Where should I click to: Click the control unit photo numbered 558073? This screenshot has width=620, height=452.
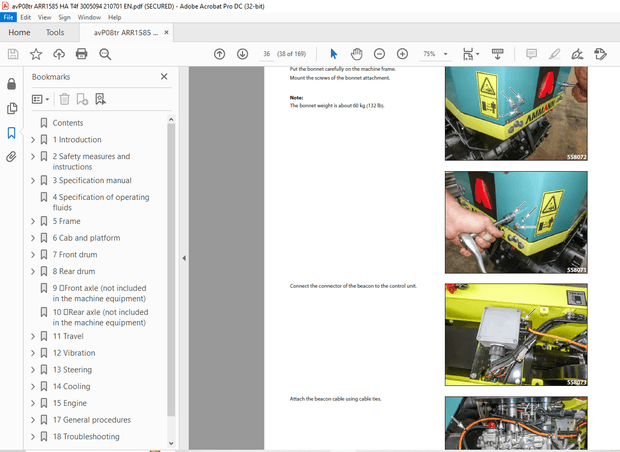pos(516,335)
